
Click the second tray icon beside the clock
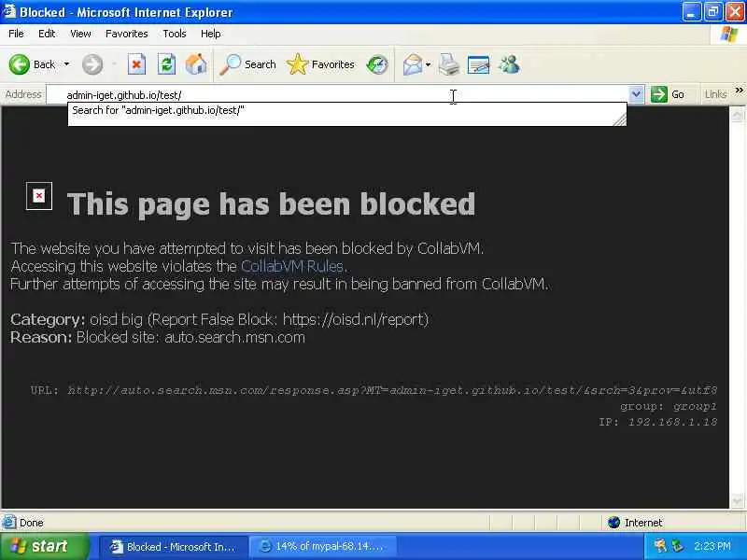(x=677, y=546)
